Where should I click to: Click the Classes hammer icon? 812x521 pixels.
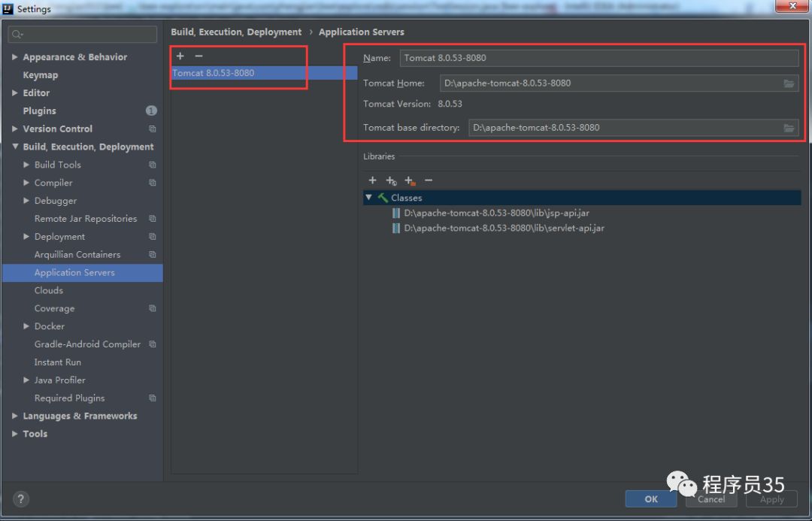[383, 198]
